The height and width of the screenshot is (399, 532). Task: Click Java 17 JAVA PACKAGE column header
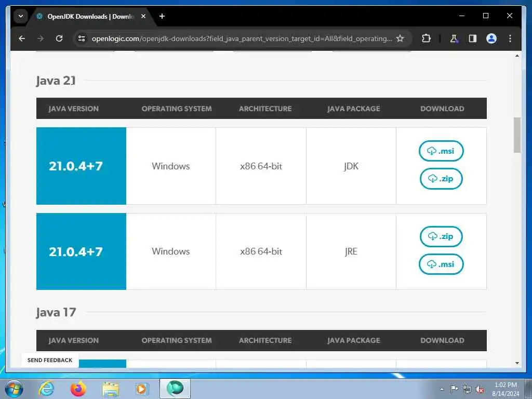click(x=353, y=340)
